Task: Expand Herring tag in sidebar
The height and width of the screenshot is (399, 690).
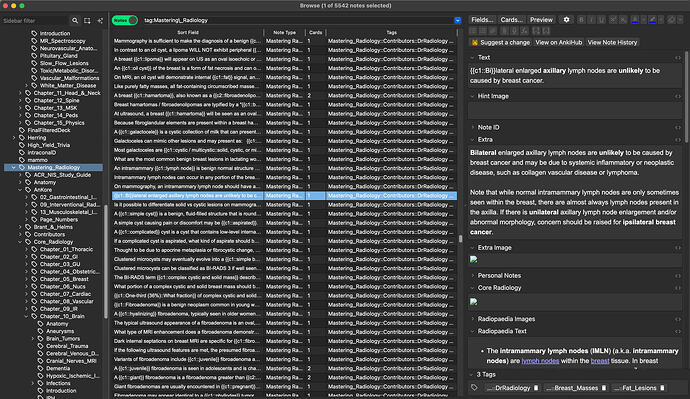Action: point(14,138)
